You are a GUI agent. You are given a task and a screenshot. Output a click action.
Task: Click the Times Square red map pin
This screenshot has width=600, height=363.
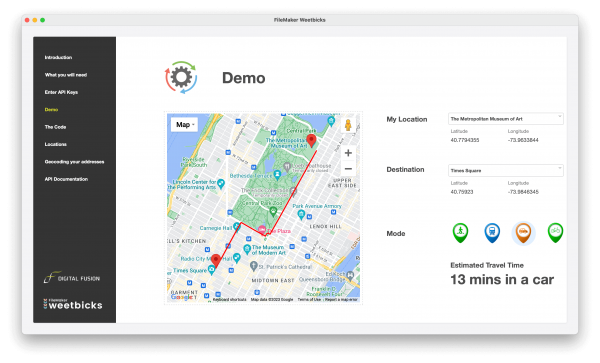216,260
